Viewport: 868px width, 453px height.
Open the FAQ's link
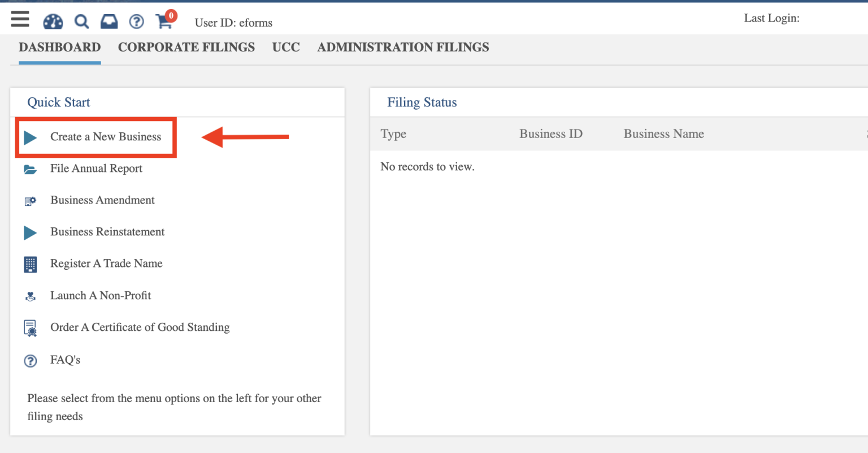65,360
